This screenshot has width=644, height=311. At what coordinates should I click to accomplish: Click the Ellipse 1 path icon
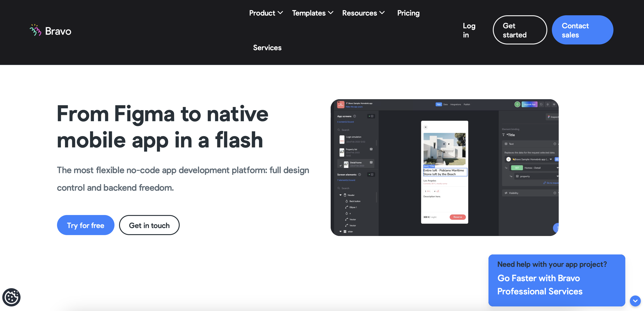tap(347, 207)
